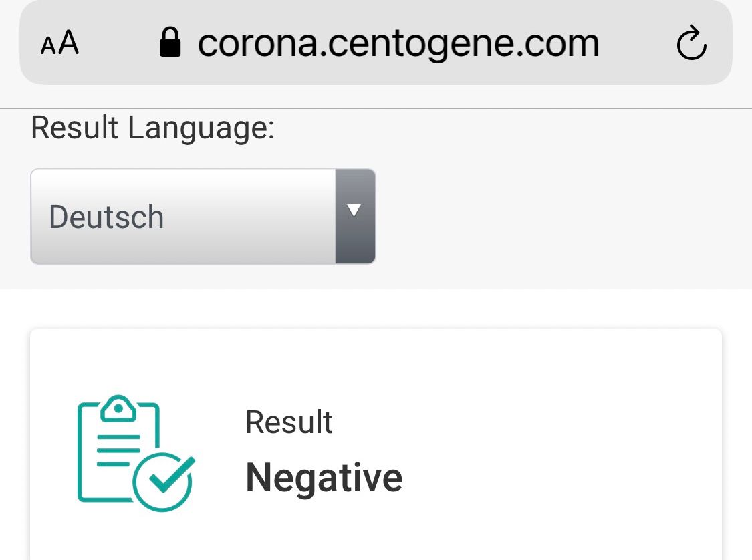This screenshot has width=752, height=560.
Task: Click the text lines on the clipboard icon
Action: tap(118, 450)
